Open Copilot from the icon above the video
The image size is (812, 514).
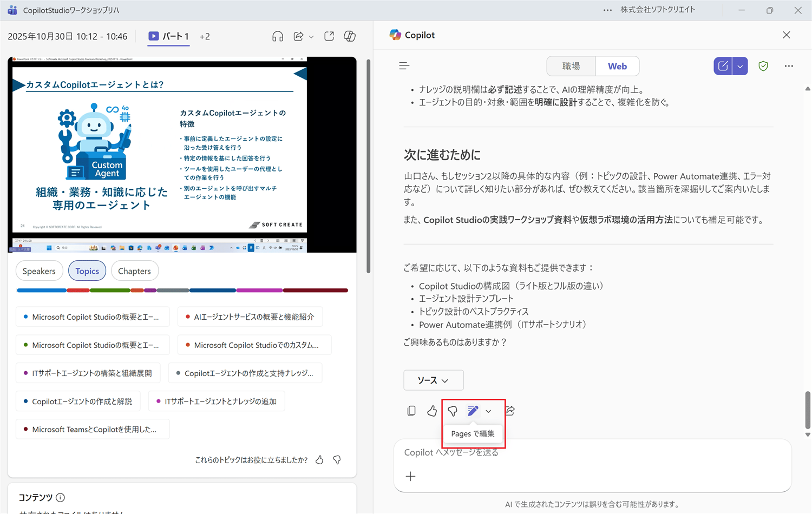349,36
